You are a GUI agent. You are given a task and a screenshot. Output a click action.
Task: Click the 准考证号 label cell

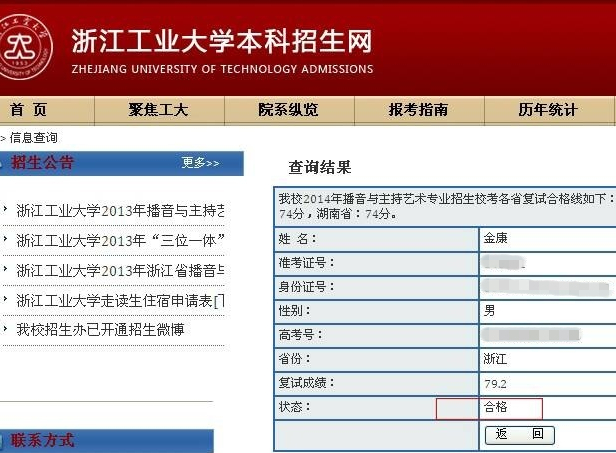pos(376,263)
